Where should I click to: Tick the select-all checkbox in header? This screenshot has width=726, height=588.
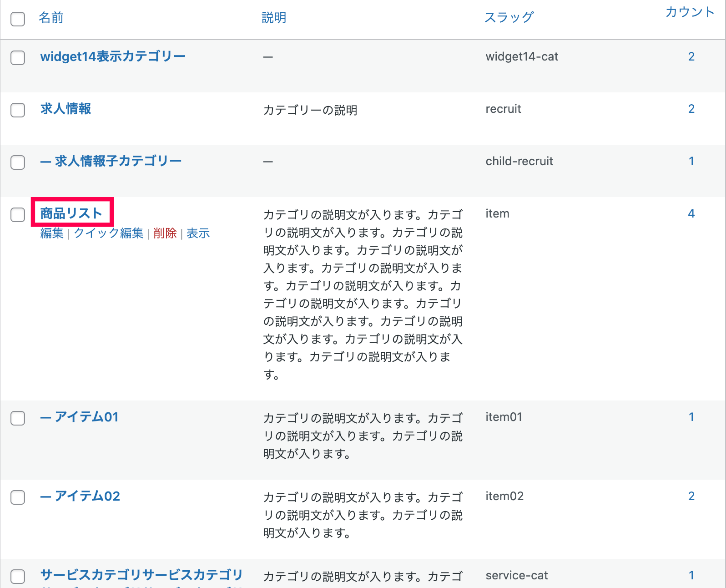click(18, 19)
